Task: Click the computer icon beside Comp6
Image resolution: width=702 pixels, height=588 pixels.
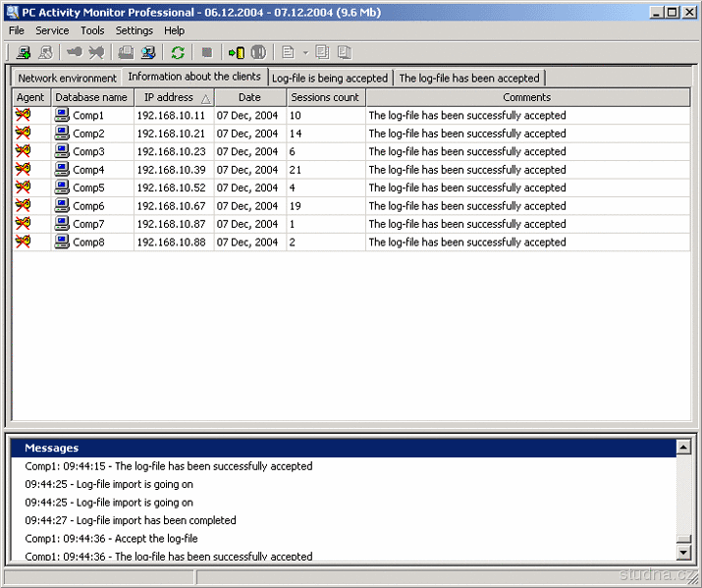Action: pos(62,206)
